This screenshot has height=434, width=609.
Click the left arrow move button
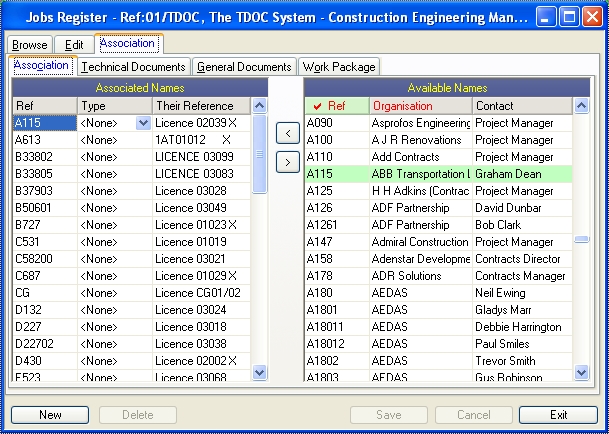(287, 133)
